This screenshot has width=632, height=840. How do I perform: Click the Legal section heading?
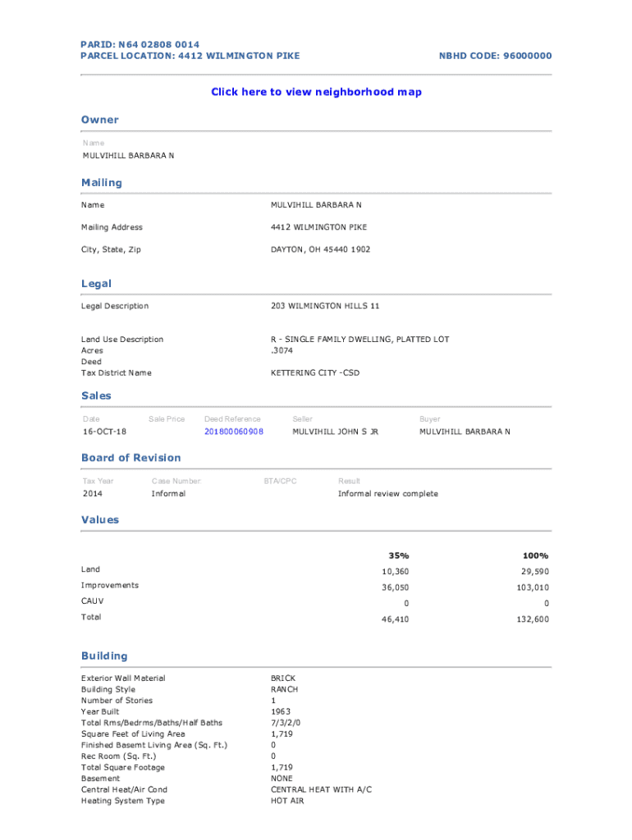pos(96,284)
